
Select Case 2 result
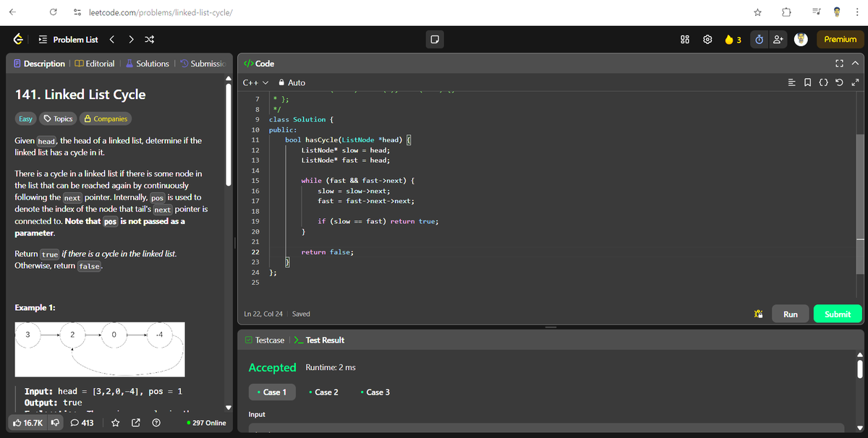[323, 392]
